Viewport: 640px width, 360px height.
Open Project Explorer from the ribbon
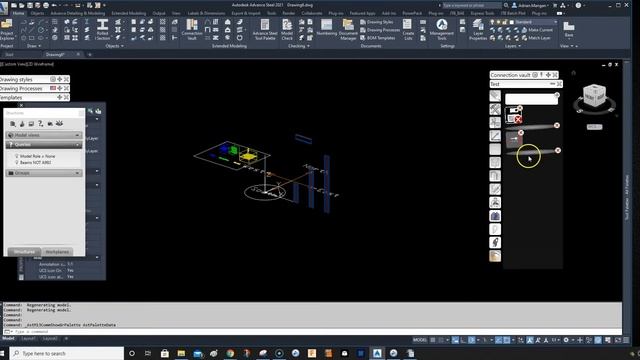[7, 29]
